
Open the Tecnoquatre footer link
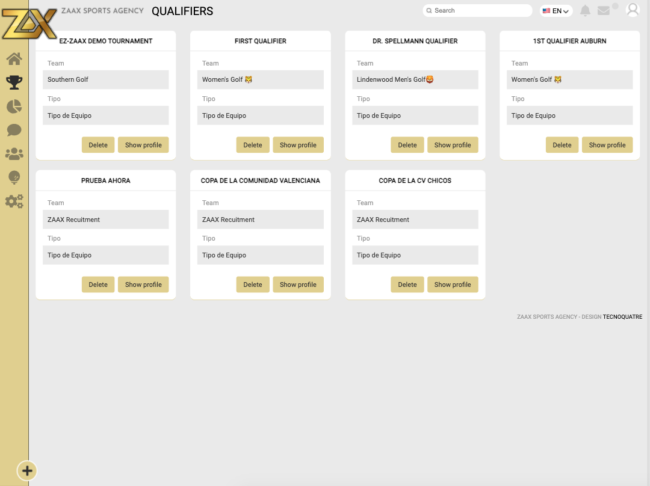(x=622, y=317)
